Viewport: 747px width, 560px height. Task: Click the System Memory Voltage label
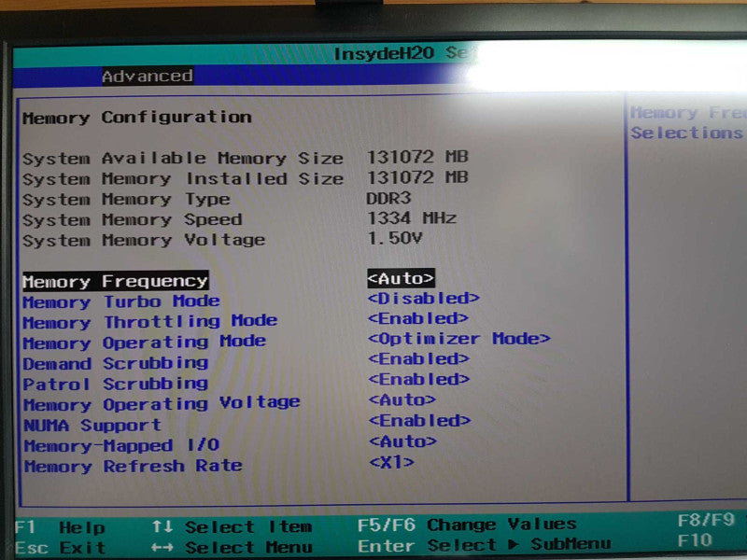[144, 241]
